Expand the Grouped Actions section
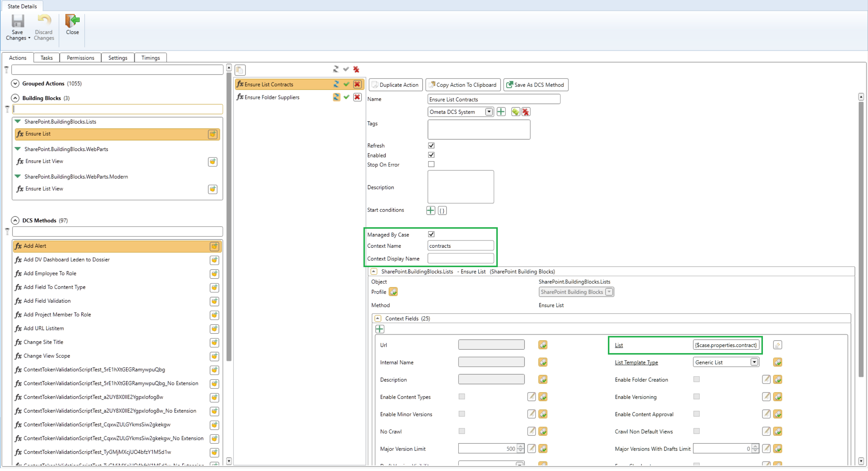 [x=15, y=84]
